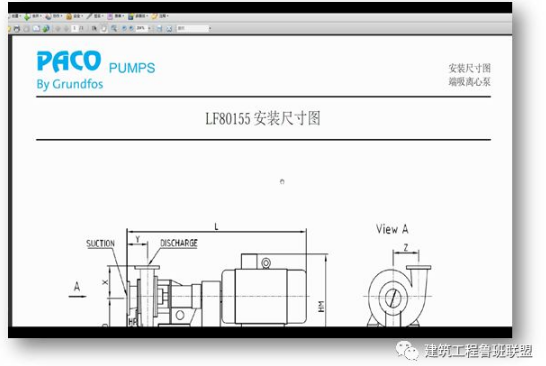546x366 pixels.
Task: Go to previous page arrow
Action: pos(58,29)
